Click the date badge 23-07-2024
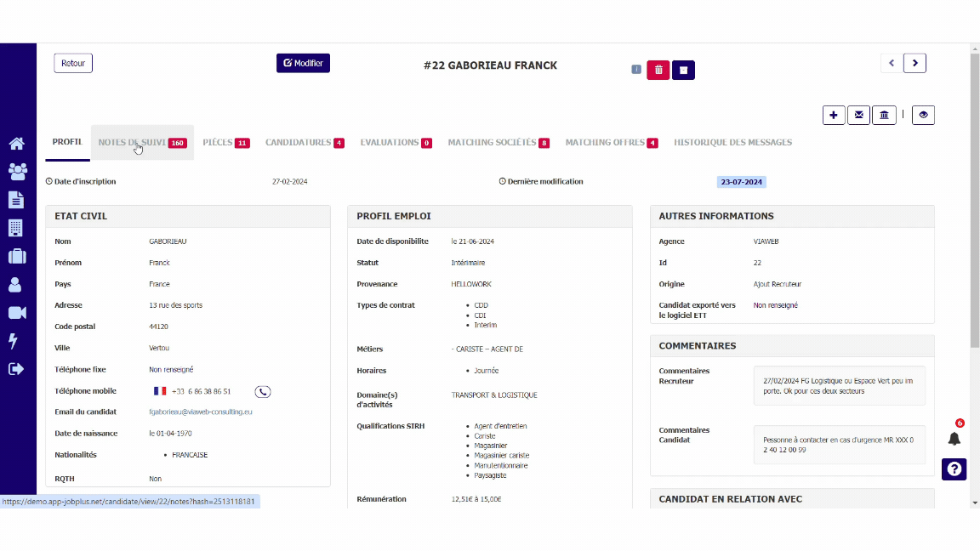The height and width of the screenshot is (551, 980). [741, 182]
